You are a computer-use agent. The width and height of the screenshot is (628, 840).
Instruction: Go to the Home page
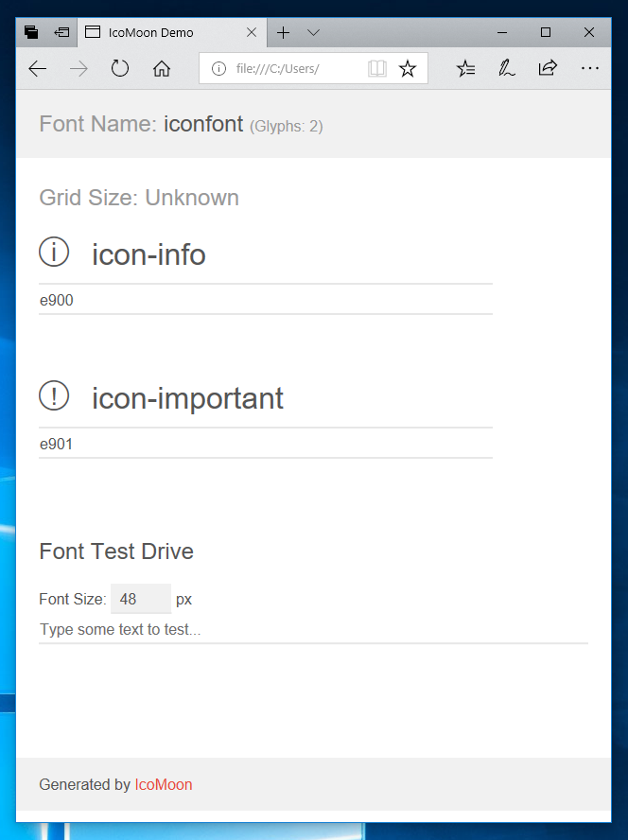162,68
